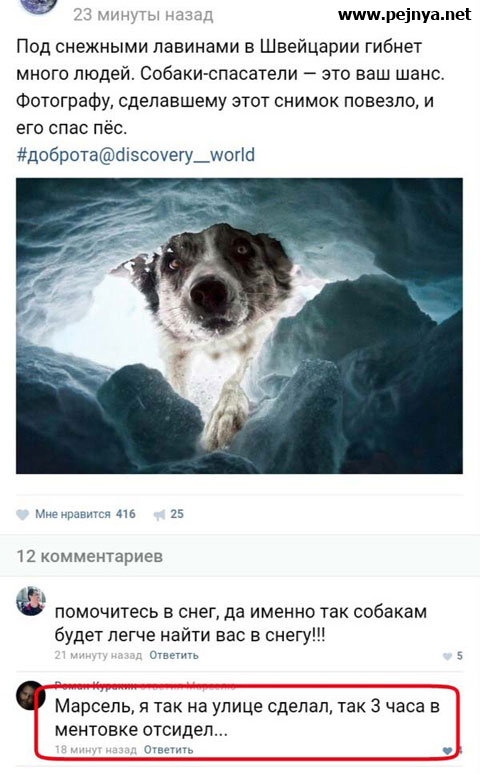Toggle the blue heart on Marsel reply comment
Viewport: 480px width, 774px height.
pyautogui.click(x=447, y=750)
